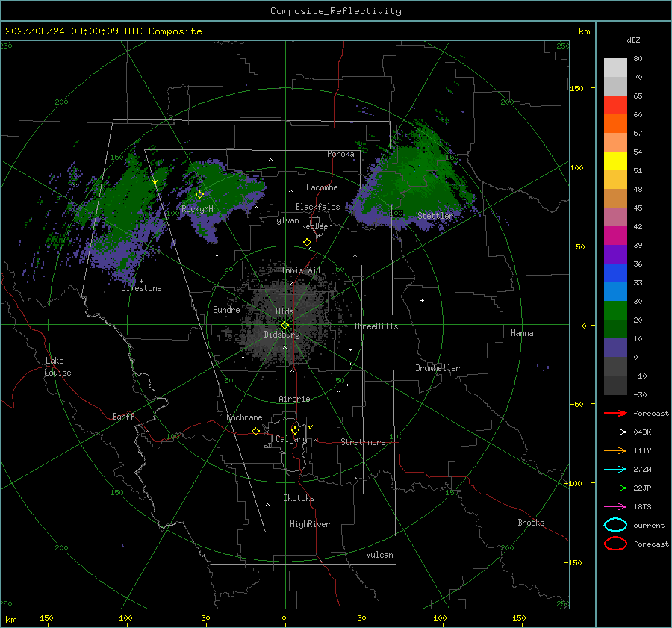Image resolution: width=672 pixels, height=628 pixels.
Task: Click the ThreeHills label
Action: (x=376, y=326)
